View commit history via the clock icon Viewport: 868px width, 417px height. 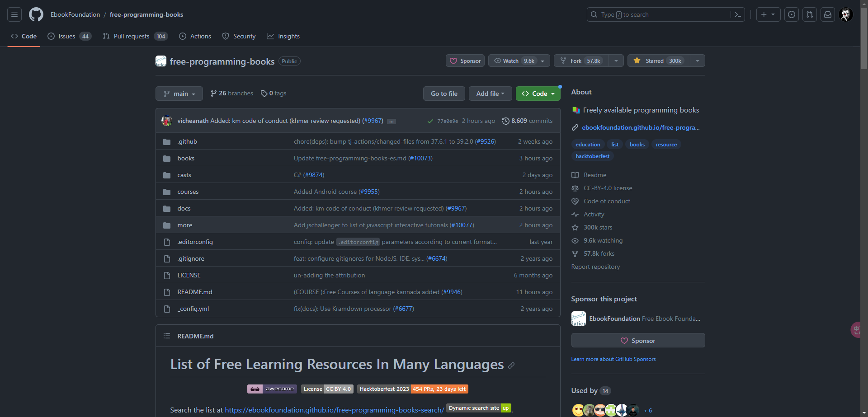pyautogui.click(x=505, y=121)
